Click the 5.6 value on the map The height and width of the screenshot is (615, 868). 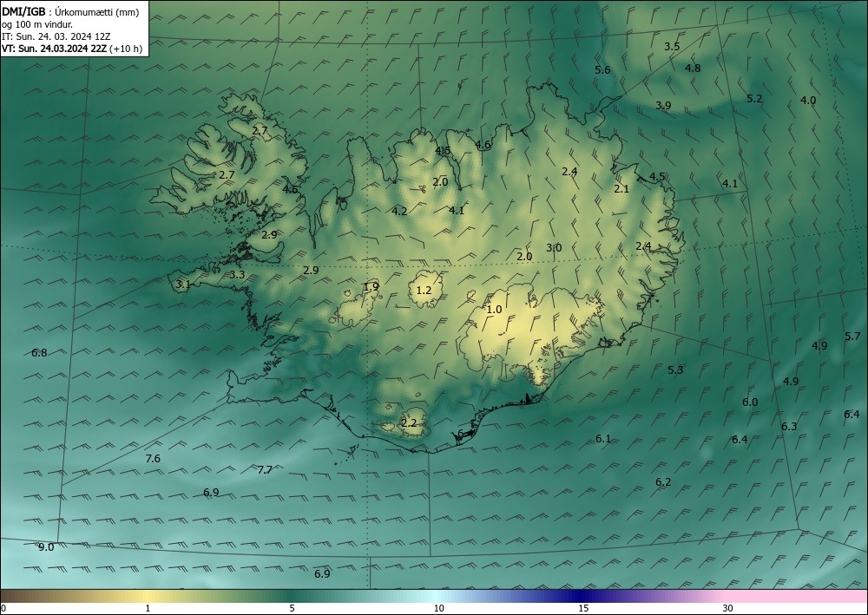pyautogui.click(x=602, y=69)
